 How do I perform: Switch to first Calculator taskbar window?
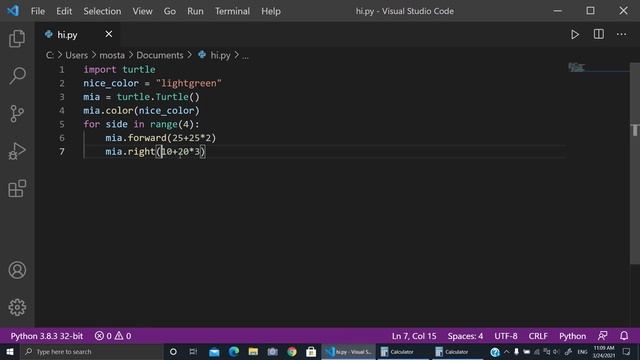(x=402, y=352)
